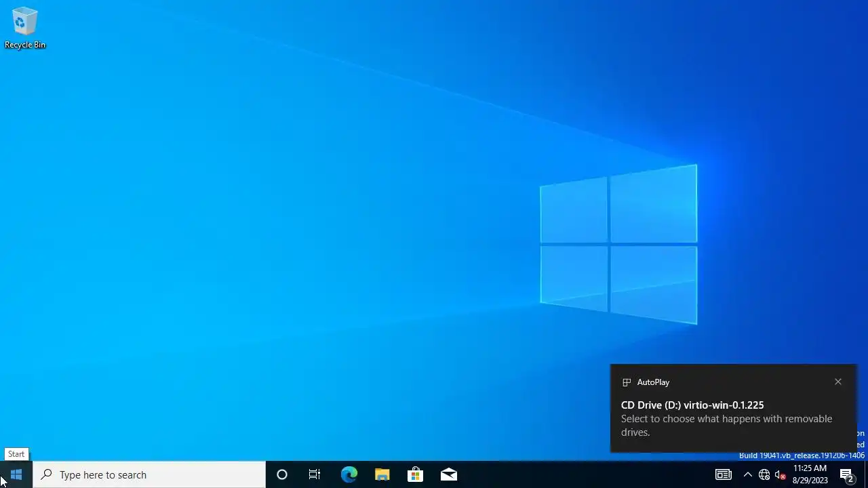Open the muted volume tray icon
Screen dimensions: 868x488
coord(781,474)
